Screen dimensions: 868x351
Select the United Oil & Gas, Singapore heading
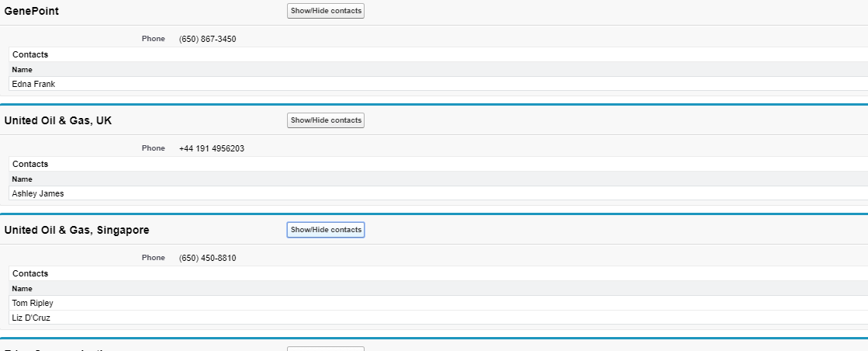(77, 230)
